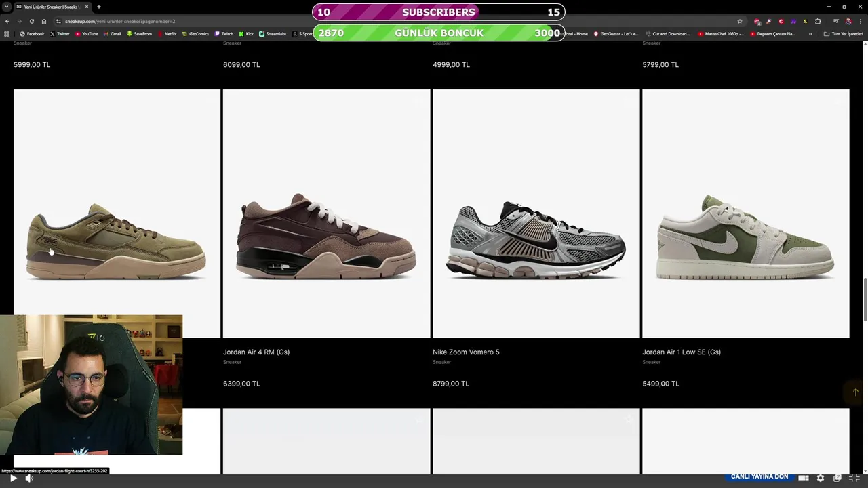Click the 8799,00 TL price
The image size is (868, 488).
(x=451, y=384)
